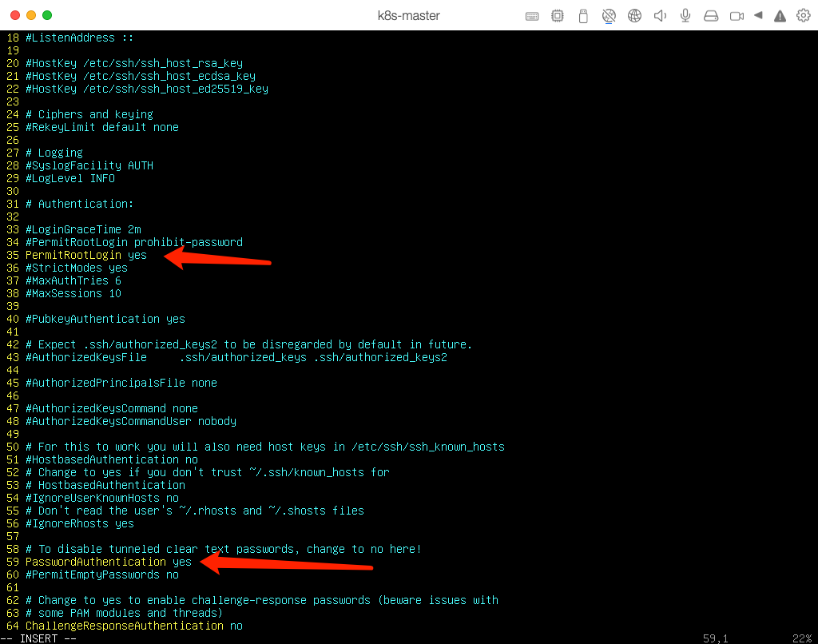Screen dimensions: 818x644
Task: Click the '#LogLevel INFO' line
Action: (x=70, y=178)
